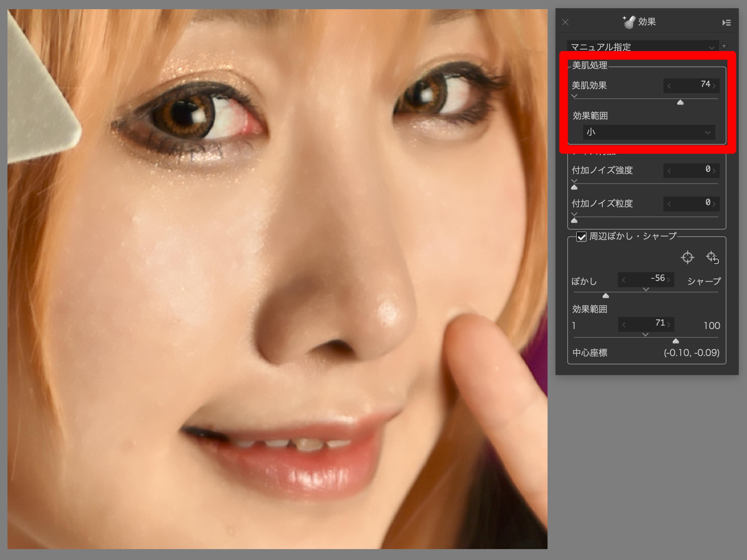Image resolution: width=747 pixels, height=560 pixels.
Task: Uncheck the 周辺ぼかし・シャープ checkbox
Action: [581, 237]
